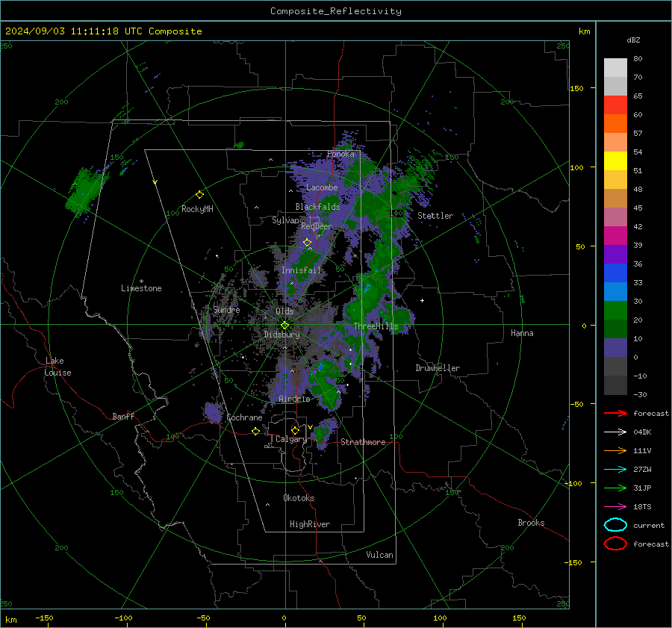672x628 pixels.
Task: Click the yellow diamond marker at RedDeer
Action: click(x=308, y=243)
